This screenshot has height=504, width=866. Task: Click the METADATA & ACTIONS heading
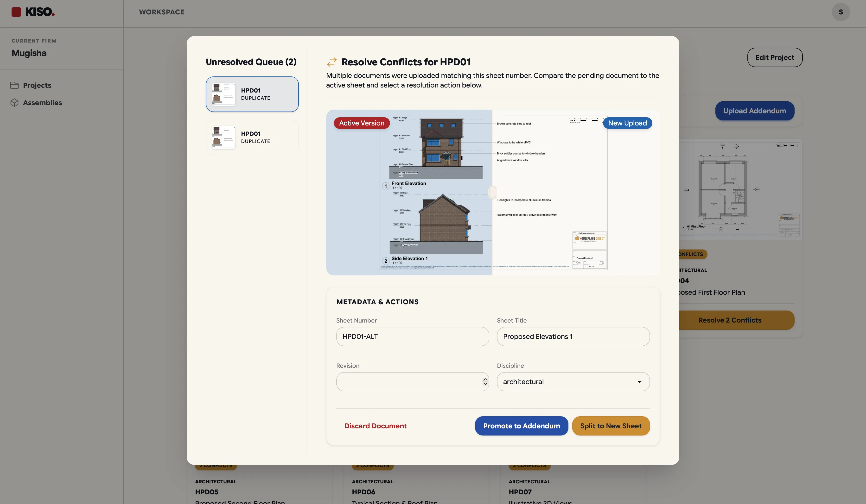pyautogui.click(x=377, y=302)
